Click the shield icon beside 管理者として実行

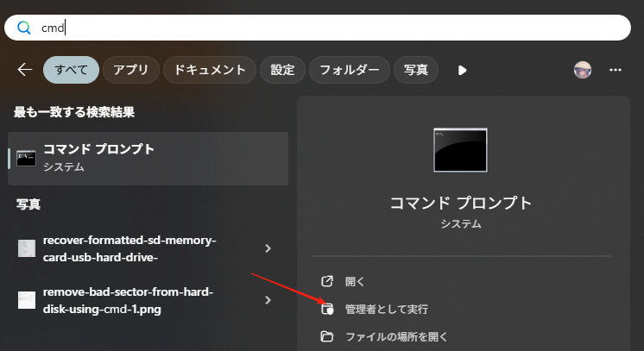click(x=327, y=309)
